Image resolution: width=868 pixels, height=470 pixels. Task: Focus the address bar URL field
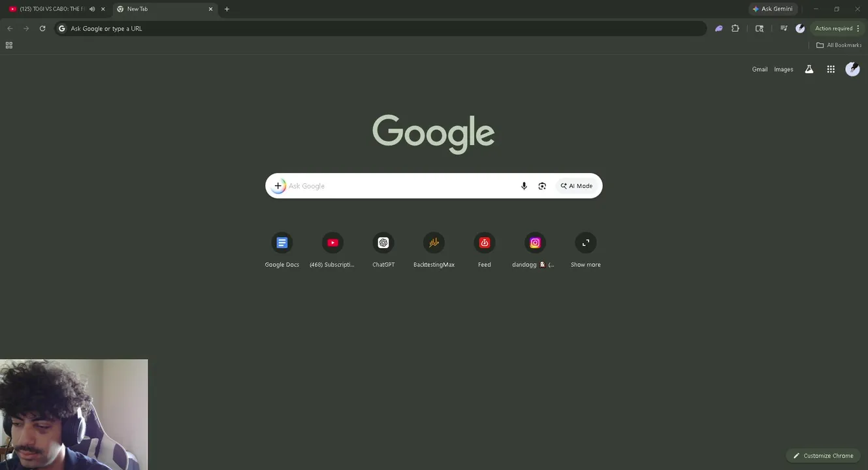pos(381,29)
